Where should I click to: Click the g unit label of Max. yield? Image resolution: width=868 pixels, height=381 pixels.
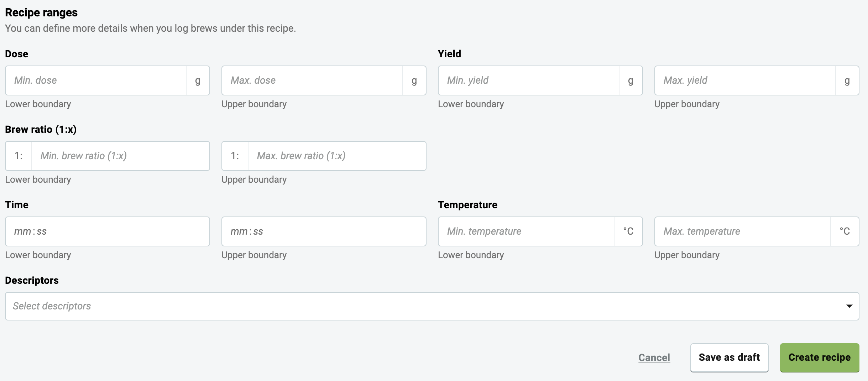[x=847, y=80]
